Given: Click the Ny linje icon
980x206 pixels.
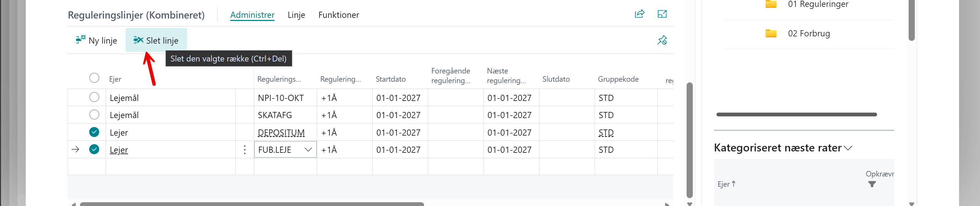Looking at the screenshot, I should coord(81,39).
